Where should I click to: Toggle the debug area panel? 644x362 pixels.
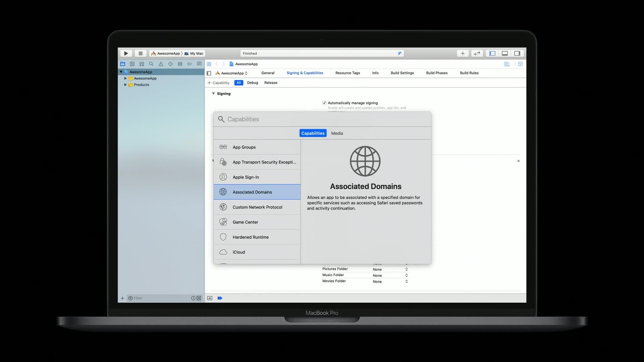coord(505,53)
